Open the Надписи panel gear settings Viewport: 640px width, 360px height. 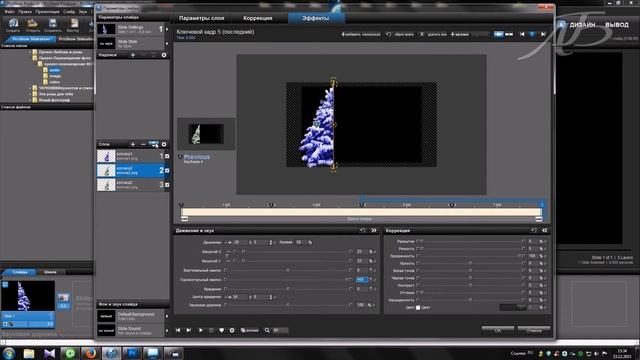[x=164, y=55]
